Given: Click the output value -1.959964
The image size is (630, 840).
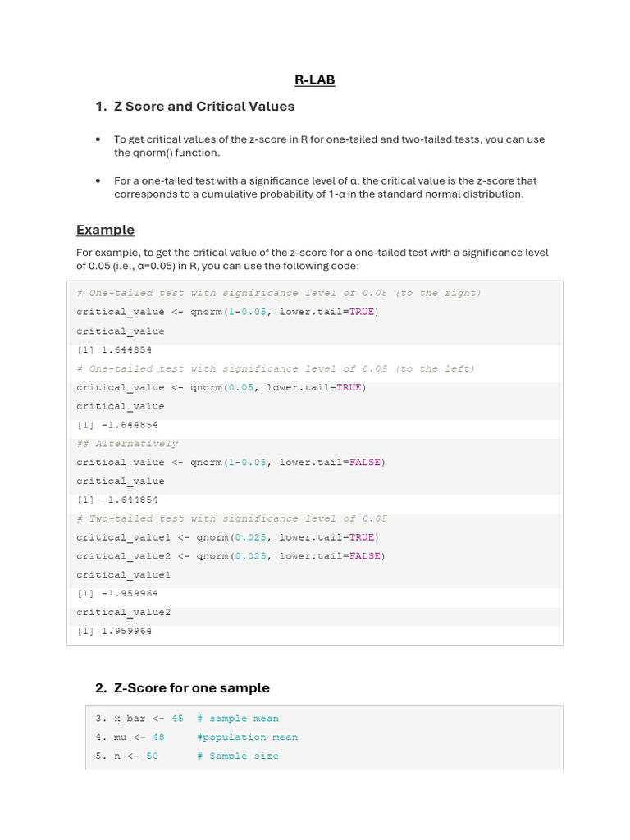Looking at the screenshot, I should point(117,593).
